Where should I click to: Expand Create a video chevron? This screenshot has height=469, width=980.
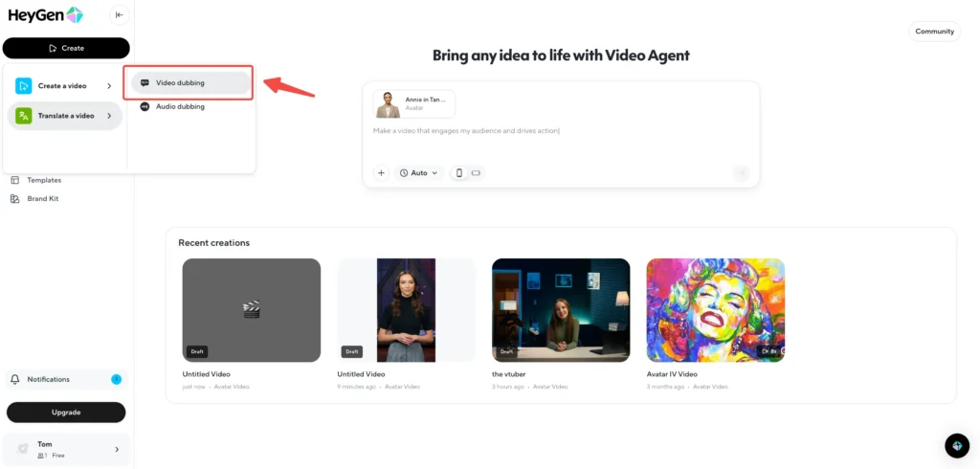coord(109,86)
